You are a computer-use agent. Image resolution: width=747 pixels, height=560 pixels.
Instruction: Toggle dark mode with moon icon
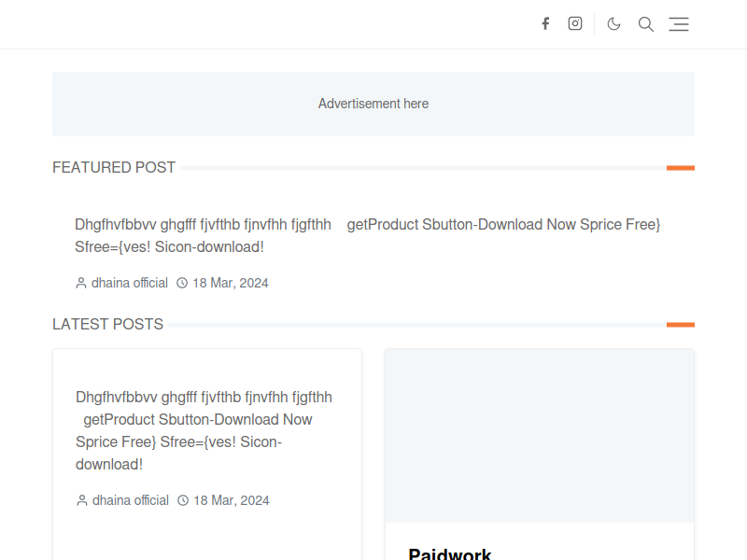(613, 24)
